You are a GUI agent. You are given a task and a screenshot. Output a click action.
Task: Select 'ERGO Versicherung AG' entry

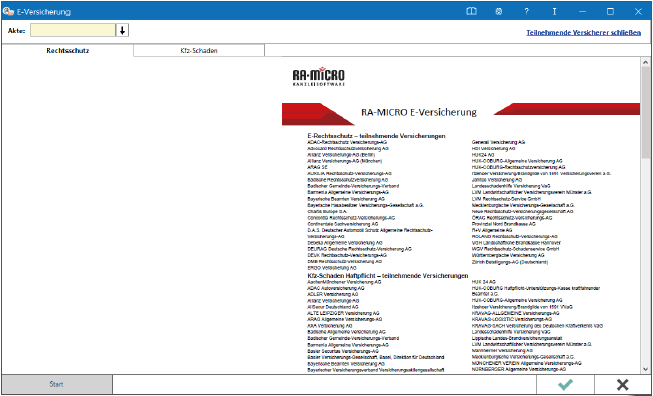[332, 268]
